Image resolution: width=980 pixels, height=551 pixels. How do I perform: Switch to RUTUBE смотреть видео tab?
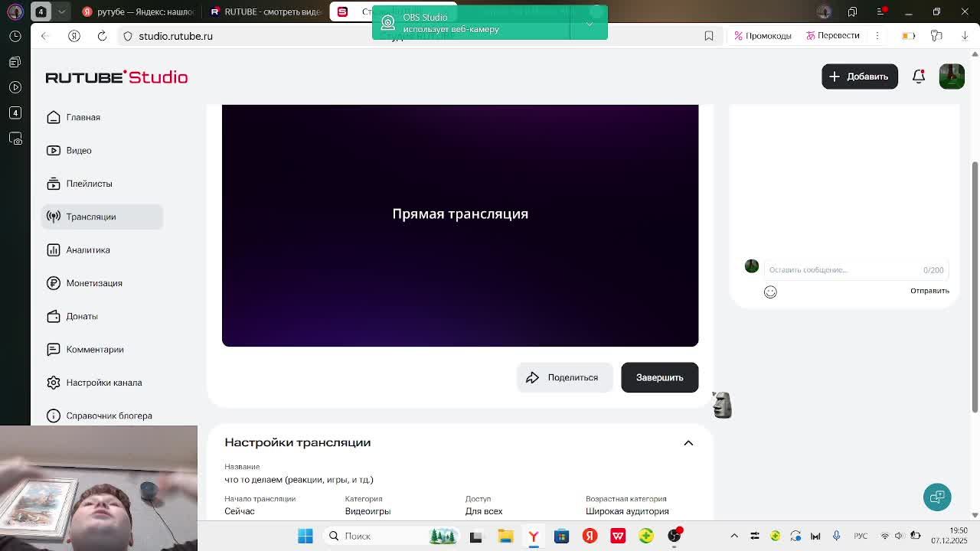click(266, 11)
